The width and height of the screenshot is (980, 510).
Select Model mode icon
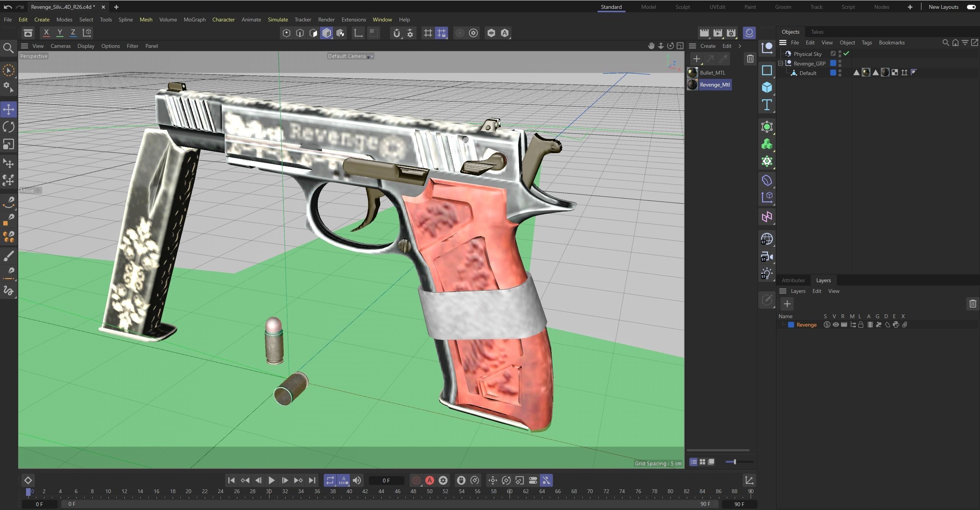point(327,33)
